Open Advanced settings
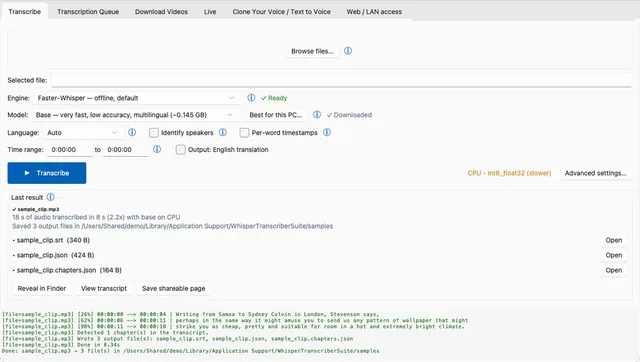The image size is (640, 362). 595,173
